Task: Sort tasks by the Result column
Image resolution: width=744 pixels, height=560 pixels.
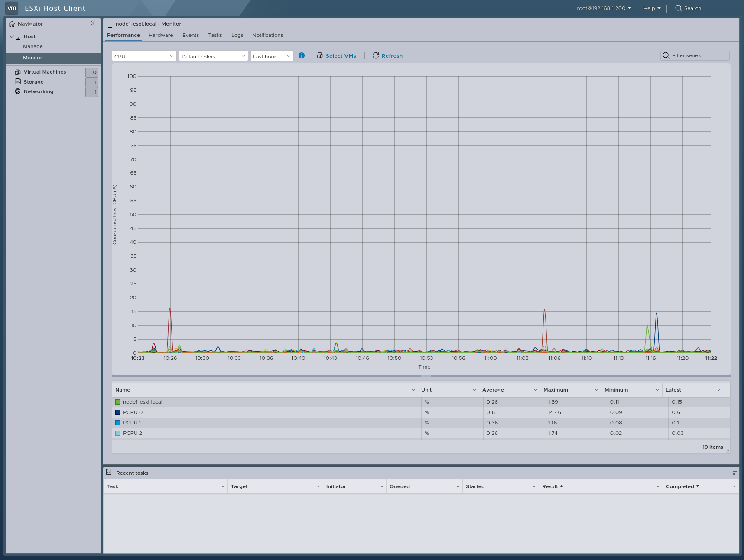Action: (x=552, y=486)
